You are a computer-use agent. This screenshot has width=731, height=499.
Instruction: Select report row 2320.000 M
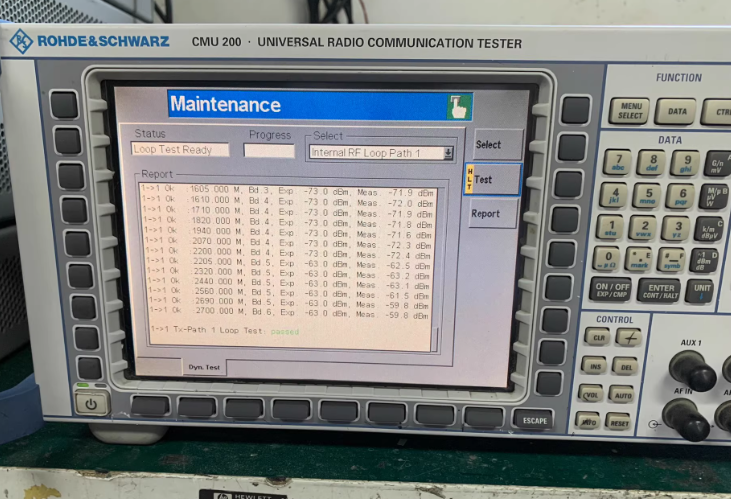pos(289,273)
